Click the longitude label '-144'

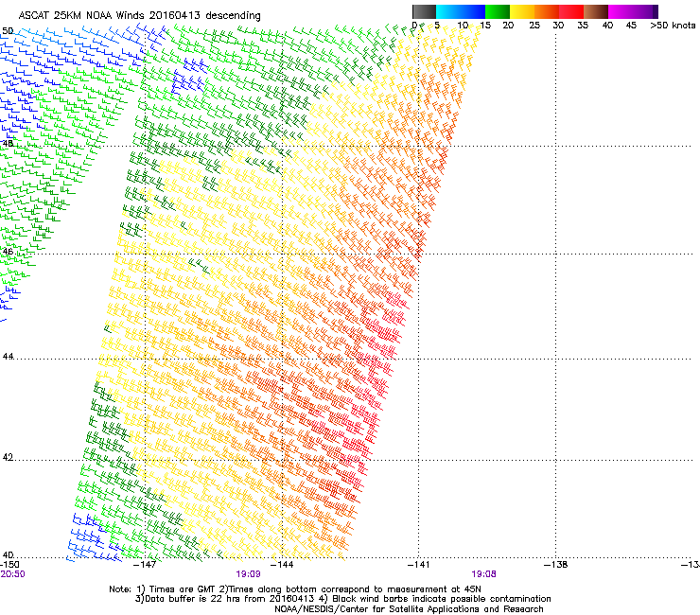[282, 565]
